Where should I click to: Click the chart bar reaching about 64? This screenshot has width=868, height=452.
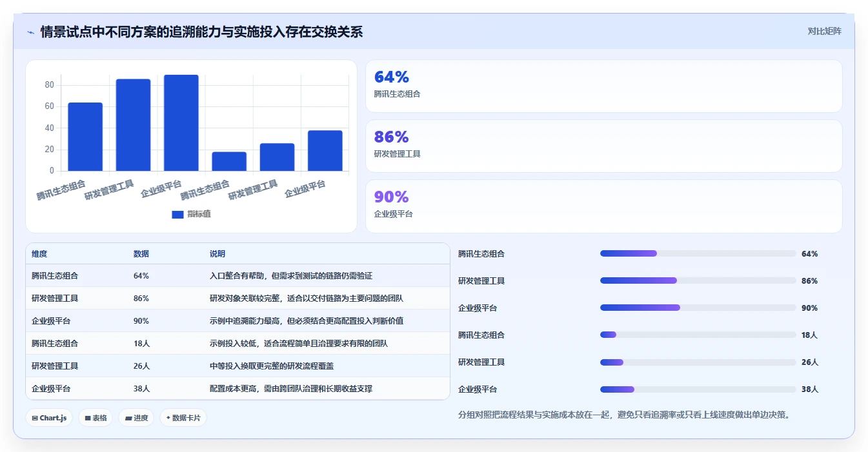click(x=85, y=137)
